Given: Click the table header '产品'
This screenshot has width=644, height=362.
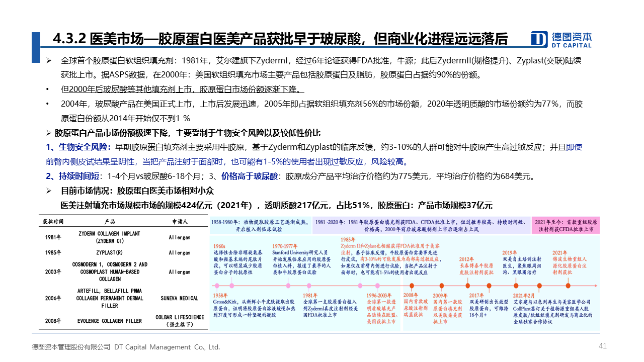Looking at the screenshot, I should click(x=110, y=221).
